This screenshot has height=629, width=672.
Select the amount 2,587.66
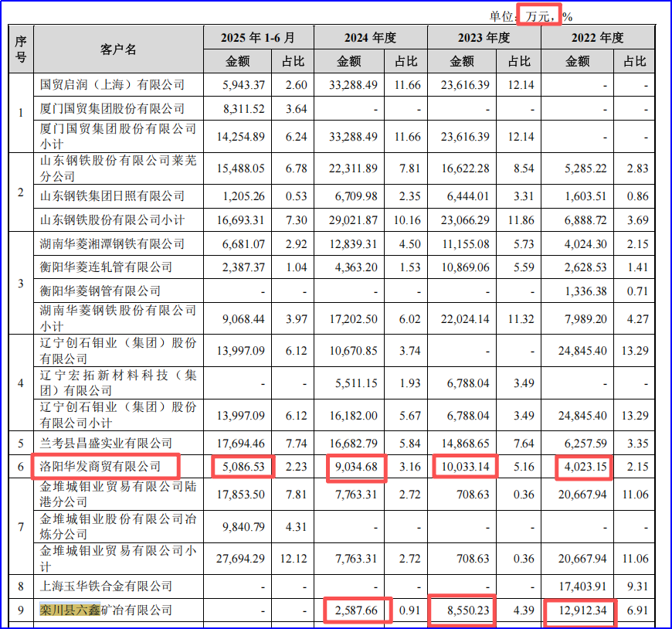coord(356,610)
